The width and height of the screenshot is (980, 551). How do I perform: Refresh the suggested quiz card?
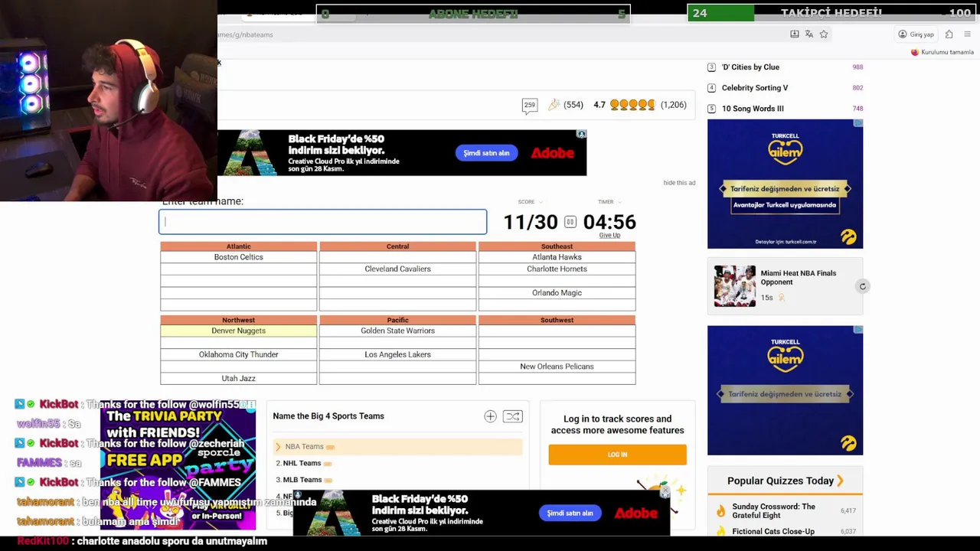(862, 286)
